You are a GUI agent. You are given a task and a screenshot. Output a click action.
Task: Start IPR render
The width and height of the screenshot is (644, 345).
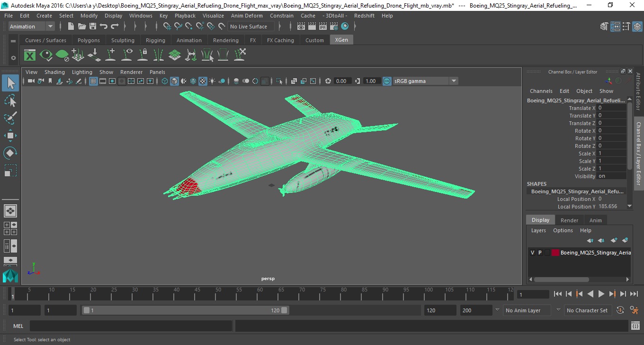323,27
